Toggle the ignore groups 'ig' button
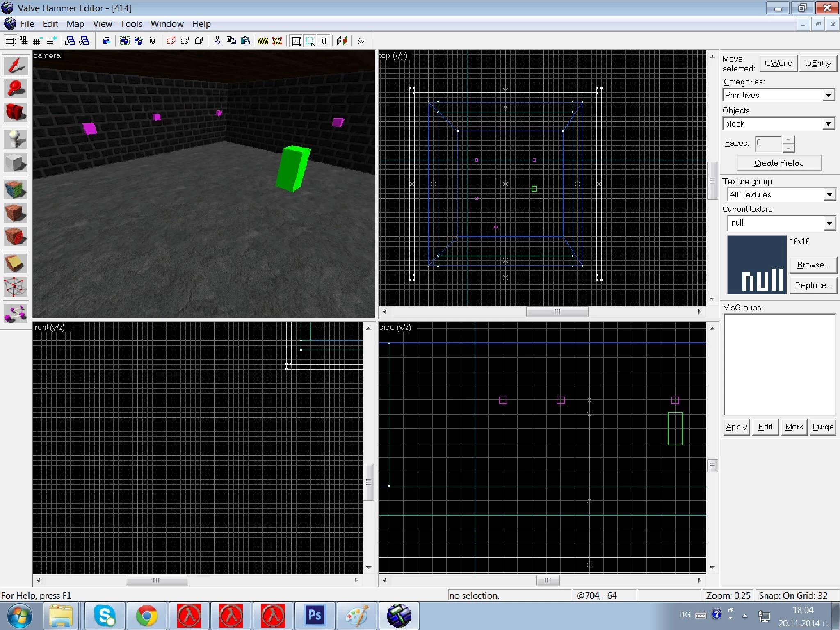The width and height of the screenshot is (840, 630). point(152,41)
